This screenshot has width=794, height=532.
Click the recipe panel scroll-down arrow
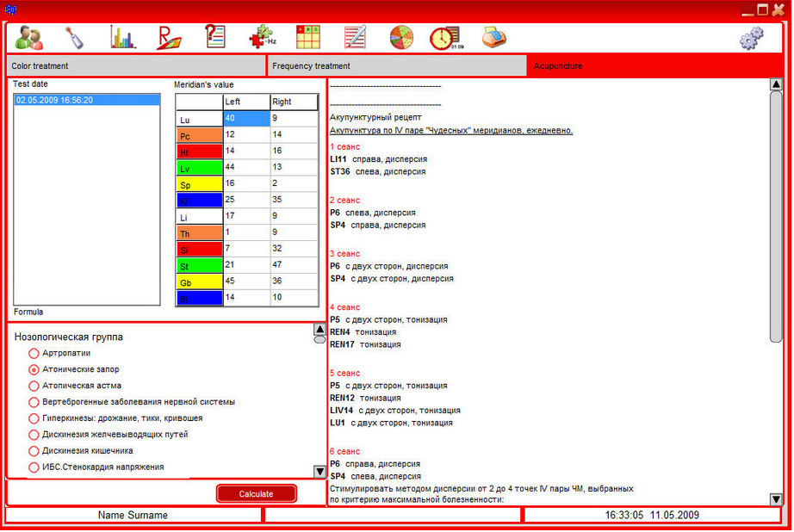coord(776,499)
